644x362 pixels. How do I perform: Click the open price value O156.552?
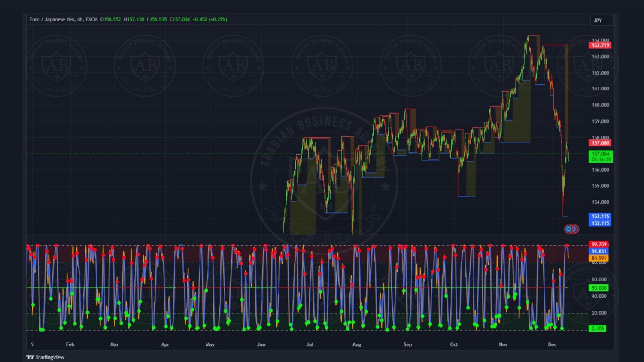(x=111, y=19)
